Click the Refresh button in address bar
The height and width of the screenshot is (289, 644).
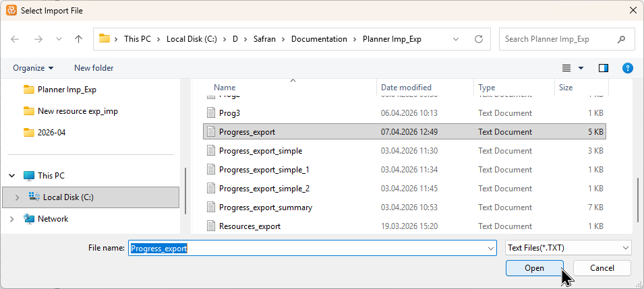point(479,39)
